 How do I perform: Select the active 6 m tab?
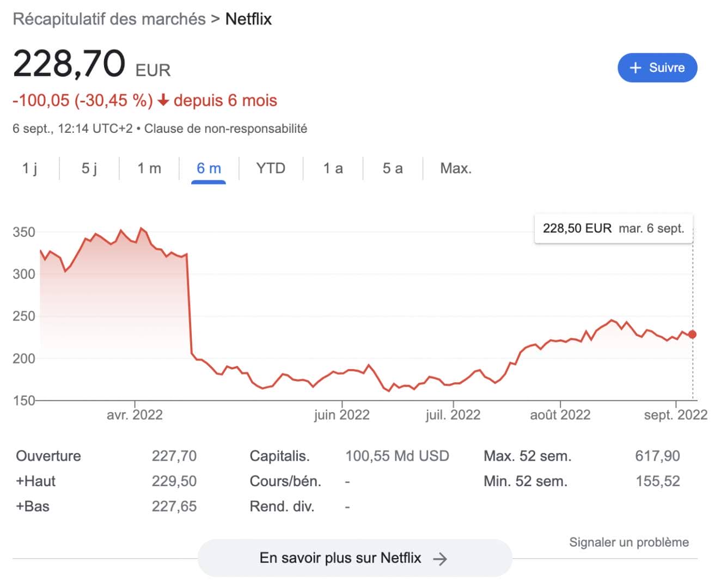tap(209, 168)
